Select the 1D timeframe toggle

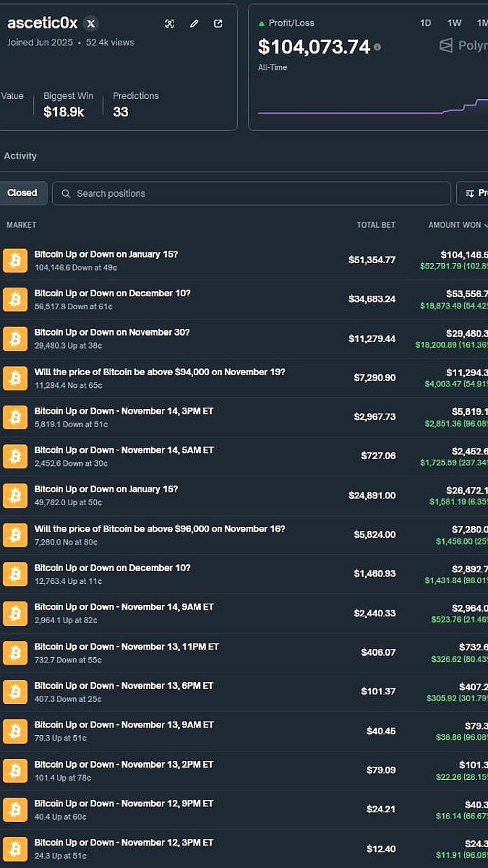pyautogui.click(x=426, y=23)
